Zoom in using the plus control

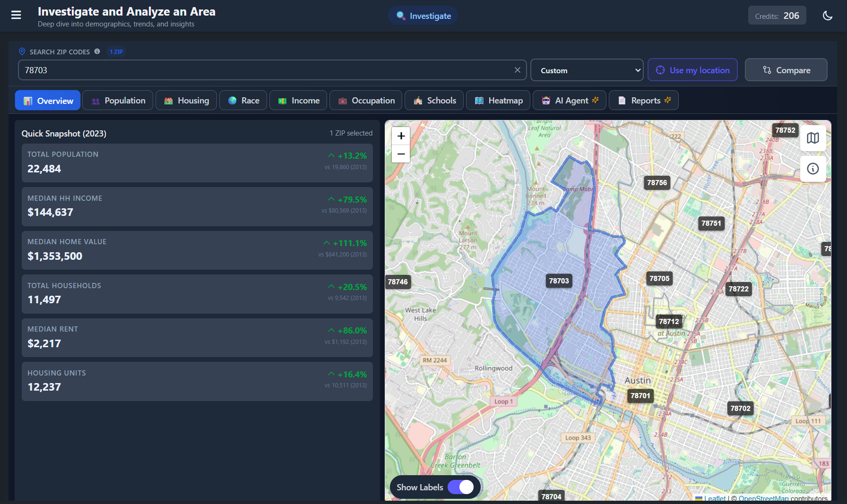tap(400, 136)
